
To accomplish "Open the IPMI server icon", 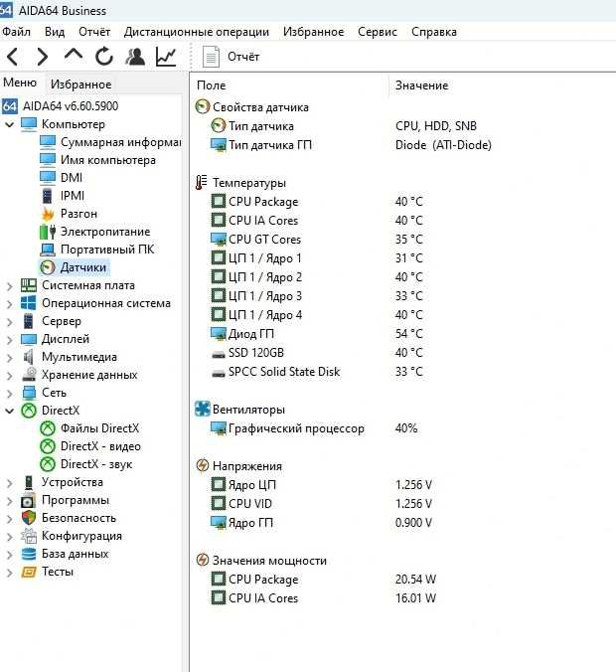I will pyautogui.click(x=48, y=196).
